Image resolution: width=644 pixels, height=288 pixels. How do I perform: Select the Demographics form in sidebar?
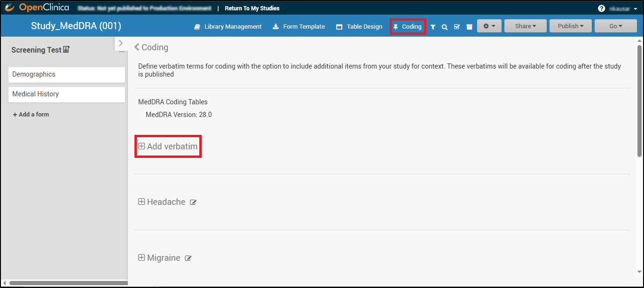coord(67,75)
